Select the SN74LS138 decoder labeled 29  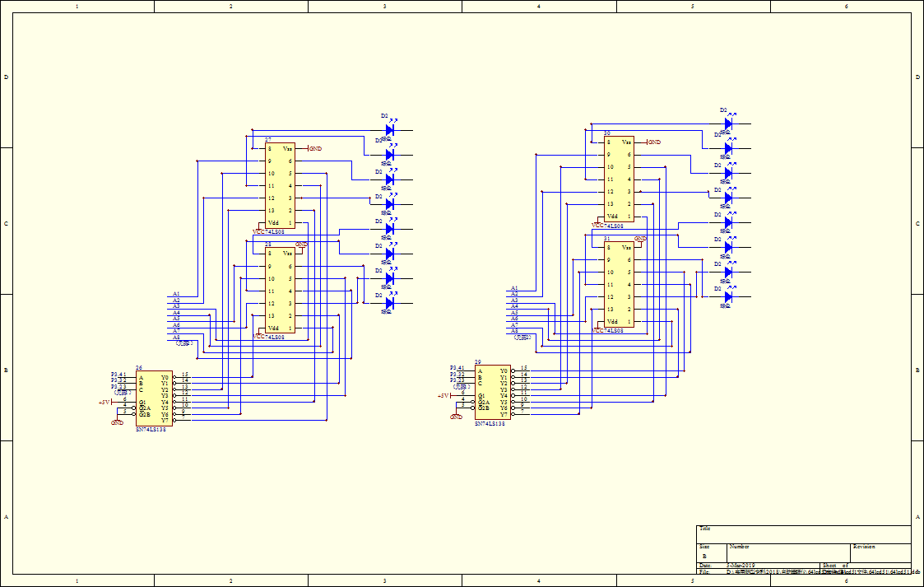click(x=492, y=392)
